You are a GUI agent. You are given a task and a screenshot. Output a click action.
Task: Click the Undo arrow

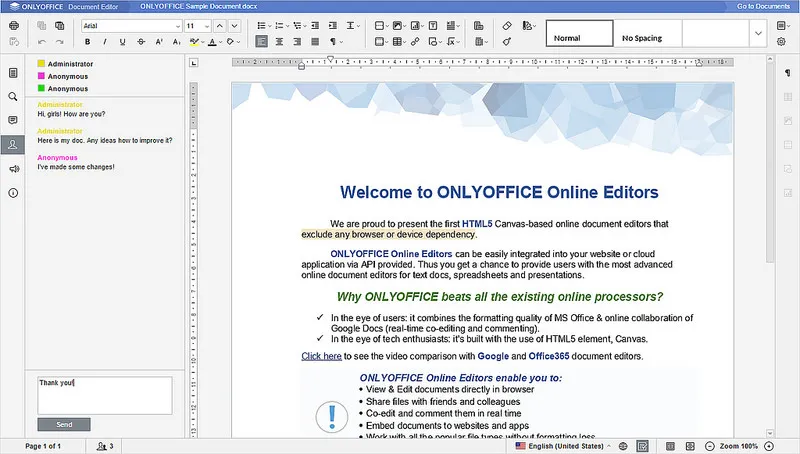point(43,42)
